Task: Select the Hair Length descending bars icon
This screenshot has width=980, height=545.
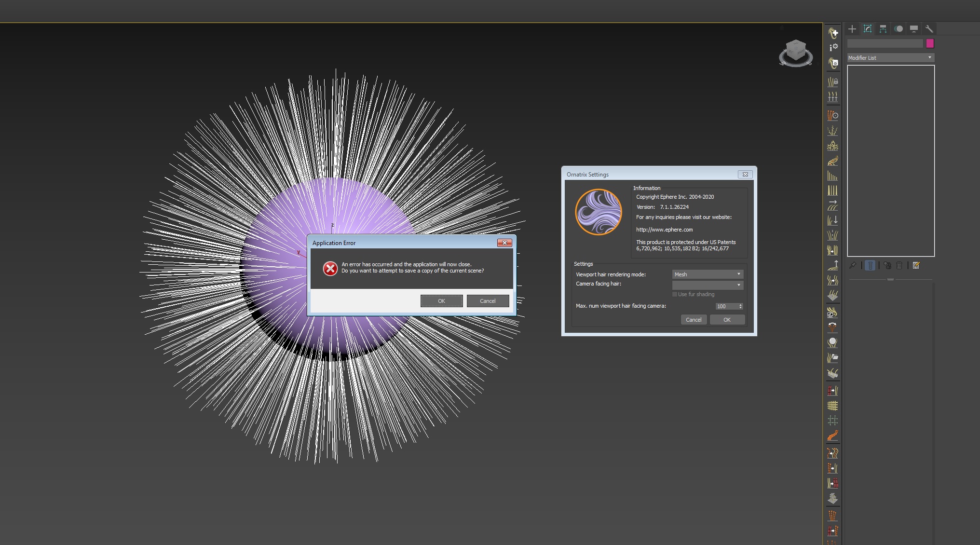Action: pos(832,176)
